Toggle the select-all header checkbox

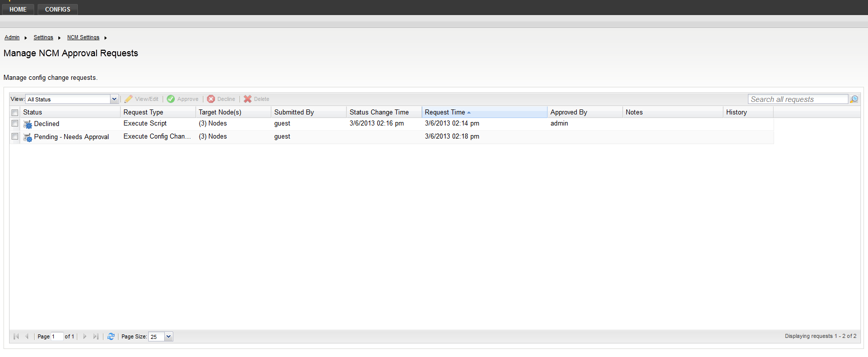15,112
